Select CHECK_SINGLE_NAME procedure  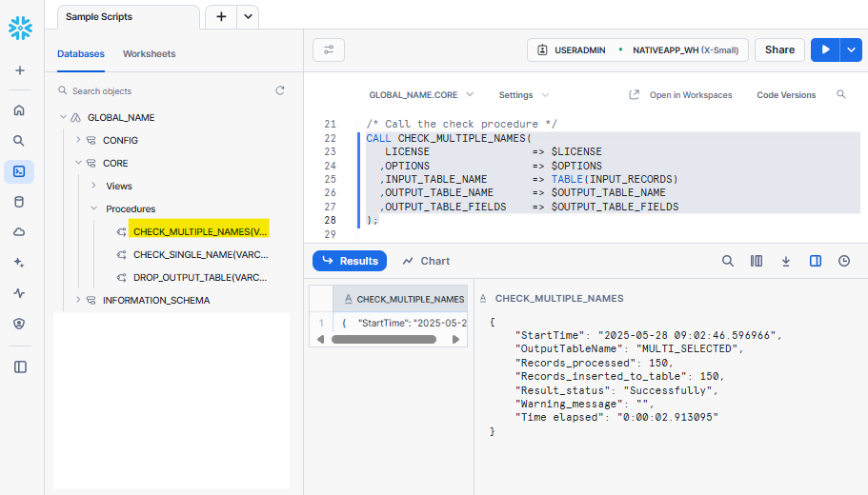click(x=200, y=254)
